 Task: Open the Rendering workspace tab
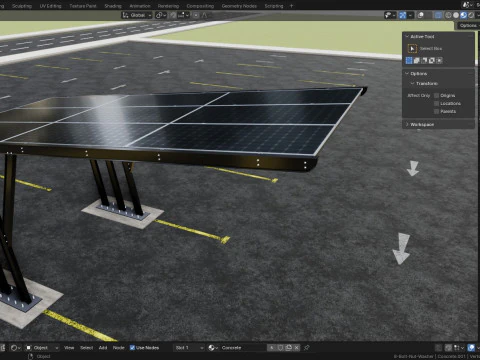pyautogui.click(x=168, y=6)
